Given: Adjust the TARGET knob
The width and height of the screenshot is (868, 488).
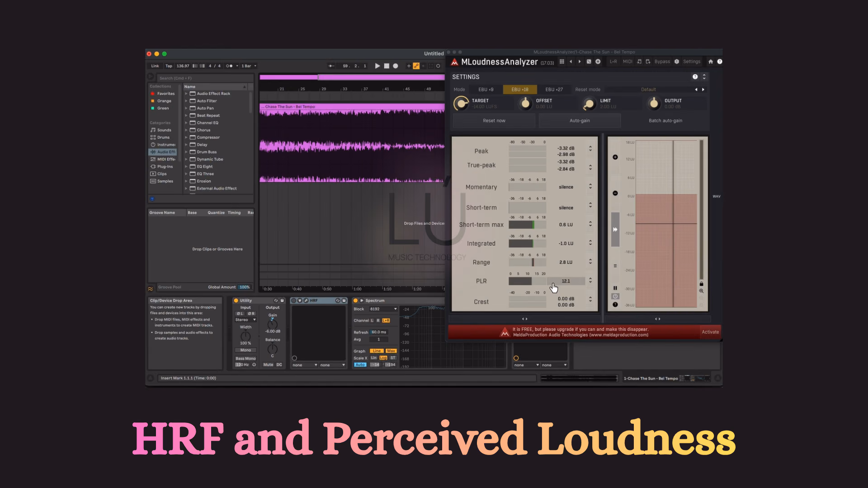Looking at the screenshot, I should click(x=461, y=103).
